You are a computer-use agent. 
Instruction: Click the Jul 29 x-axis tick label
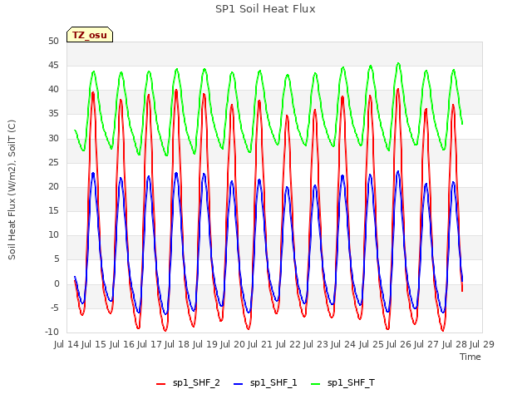pos(482,344)
